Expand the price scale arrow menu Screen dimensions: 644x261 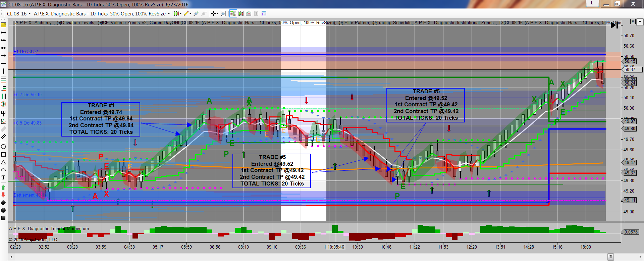[640, 22]
